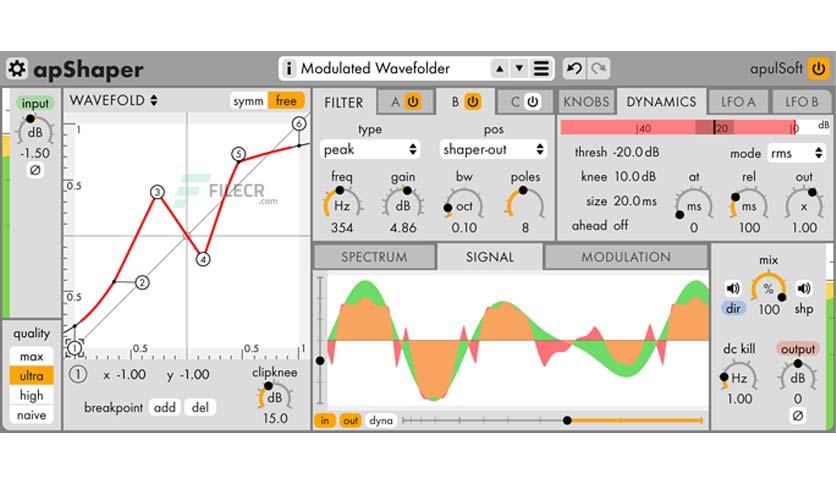Select breakpoint 6 on the curve

point(299,124)
